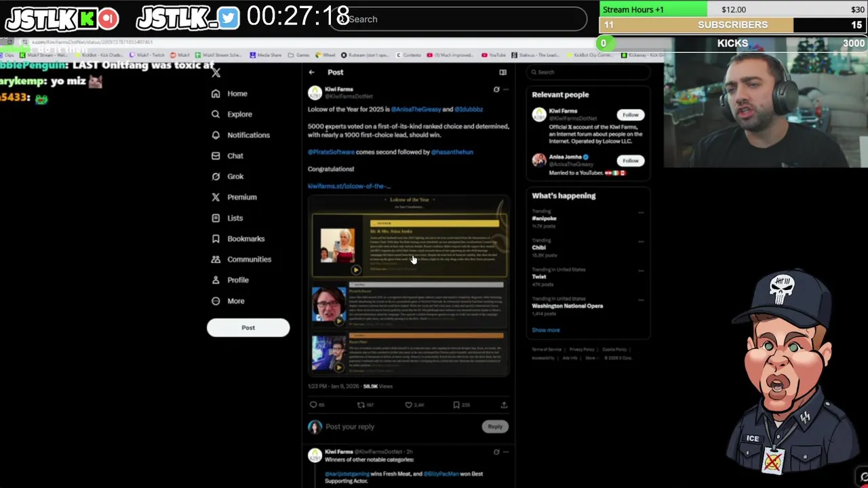The width and height of the screenshot is (868, 488).
Task: Click Grok icon on the Winners reply post
Action: (496, 451)
